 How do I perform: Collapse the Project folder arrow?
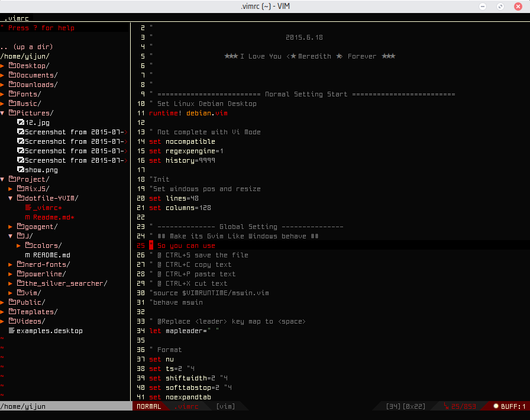(2, 179)
